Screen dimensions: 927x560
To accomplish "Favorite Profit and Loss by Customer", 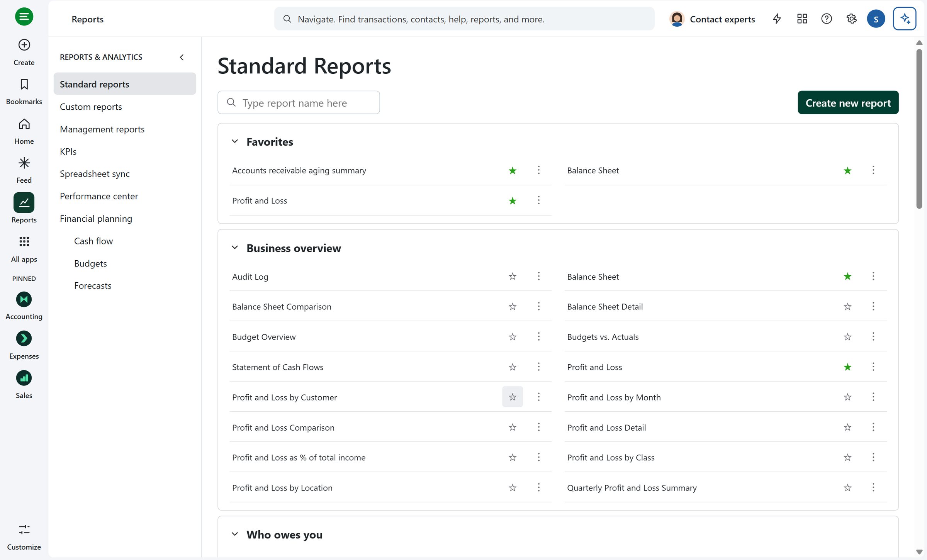I will (x=513, y=397).
